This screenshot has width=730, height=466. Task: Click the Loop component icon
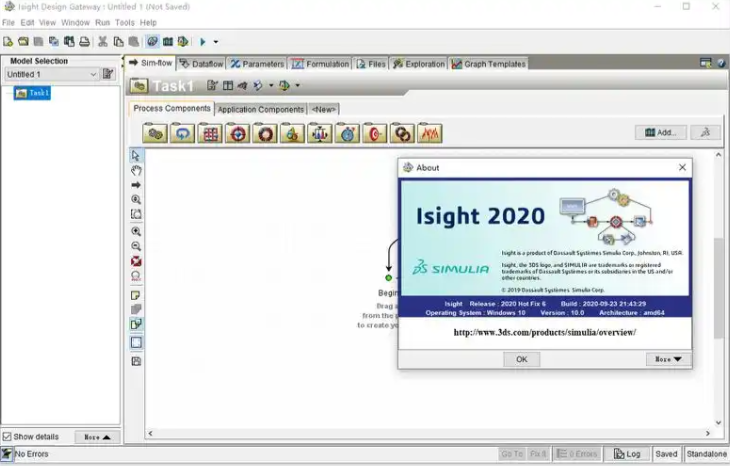pyautogui.click(x=182, y=133)
